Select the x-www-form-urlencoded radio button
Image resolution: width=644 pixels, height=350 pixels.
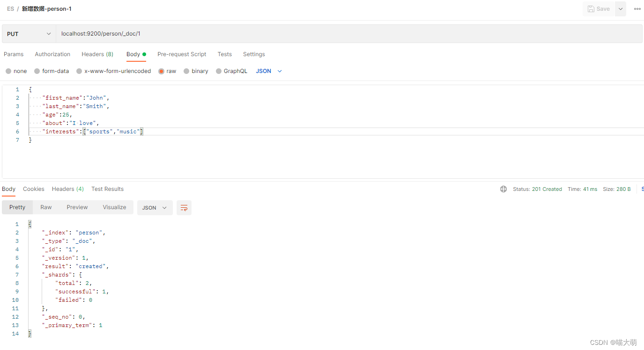tap(80, 71)
